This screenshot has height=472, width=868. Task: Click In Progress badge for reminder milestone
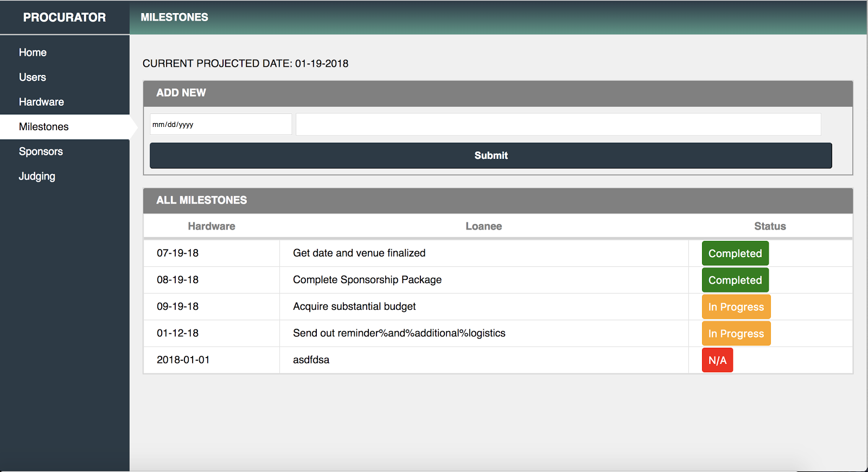pyautogui.click(x=736, y=333)
